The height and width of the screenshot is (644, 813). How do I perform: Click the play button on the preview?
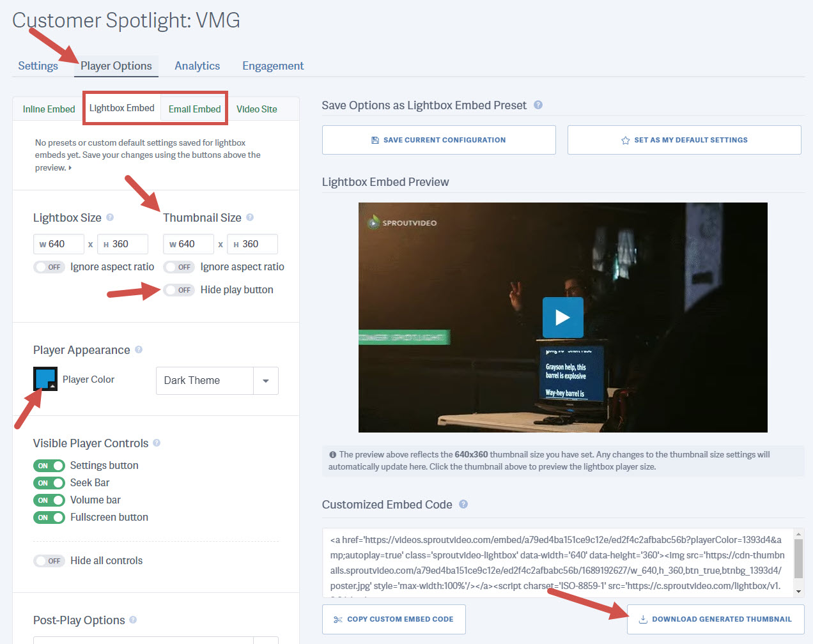click(x=562, y=317)
